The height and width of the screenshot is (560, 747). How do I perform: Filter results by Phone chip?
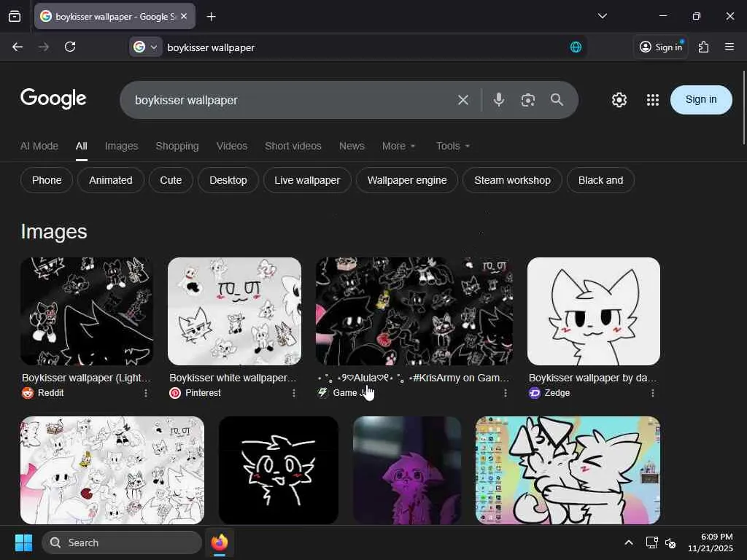(x=47, y=181)
